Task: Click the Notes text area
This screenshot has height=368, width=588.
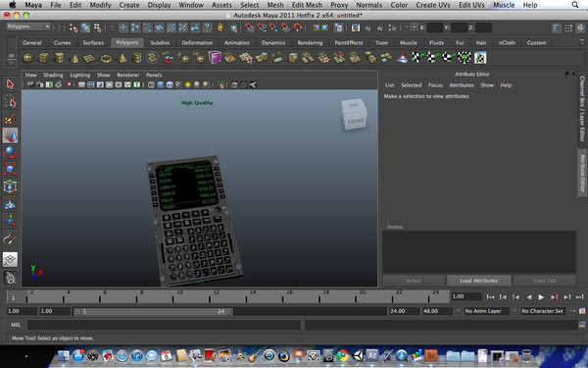Action: 479,251
